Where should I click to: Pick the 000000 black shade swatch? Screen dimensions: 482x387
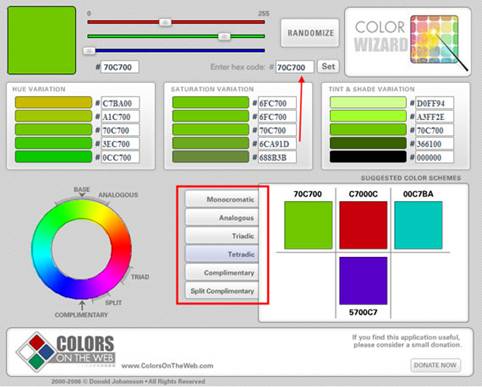pyautogui.click(x=368, y=157)
